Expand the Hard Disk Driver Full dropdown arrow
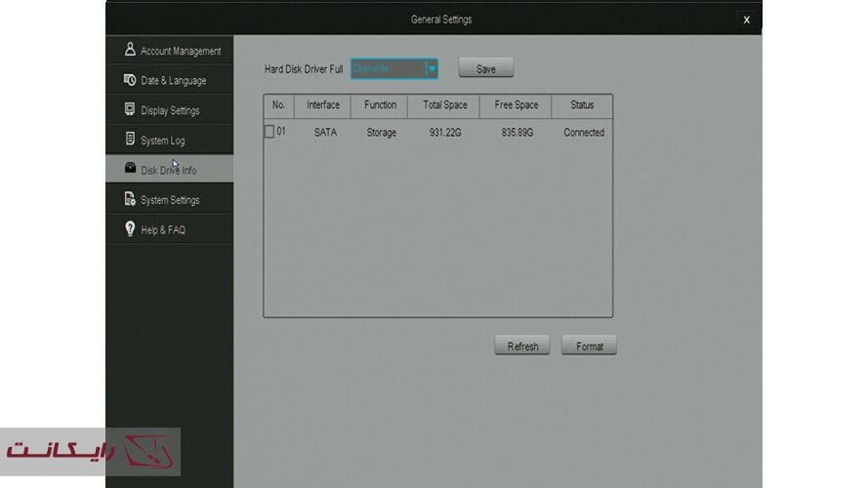 [432, 68]
